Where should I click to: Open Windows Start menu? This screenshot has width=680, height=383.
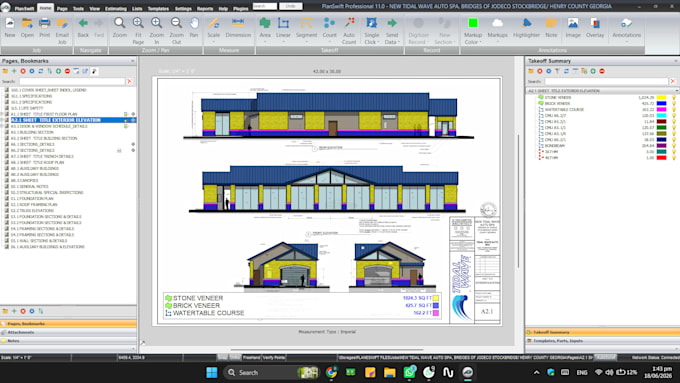[x=212, y=372]
